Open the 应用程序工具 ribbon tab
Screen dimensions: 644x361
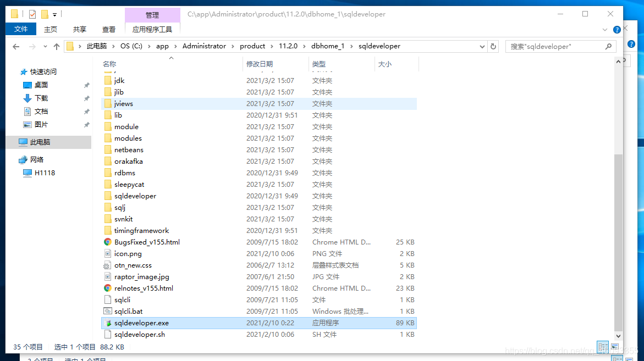152,30
